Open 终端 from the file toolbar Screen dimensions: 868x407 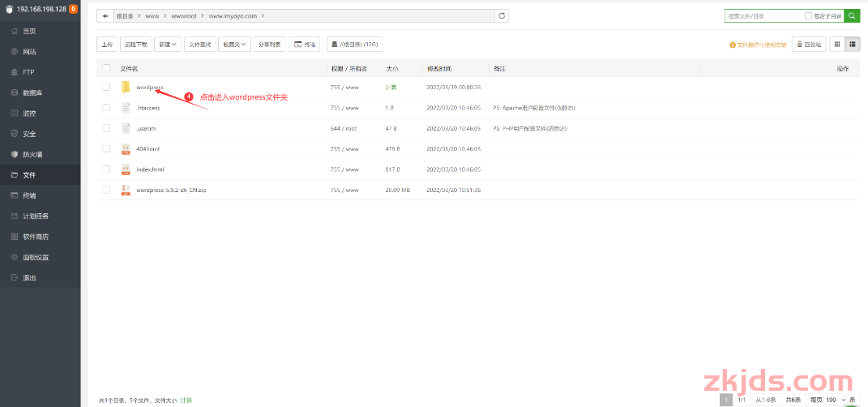pyautogui.click(x=305, y=45)
